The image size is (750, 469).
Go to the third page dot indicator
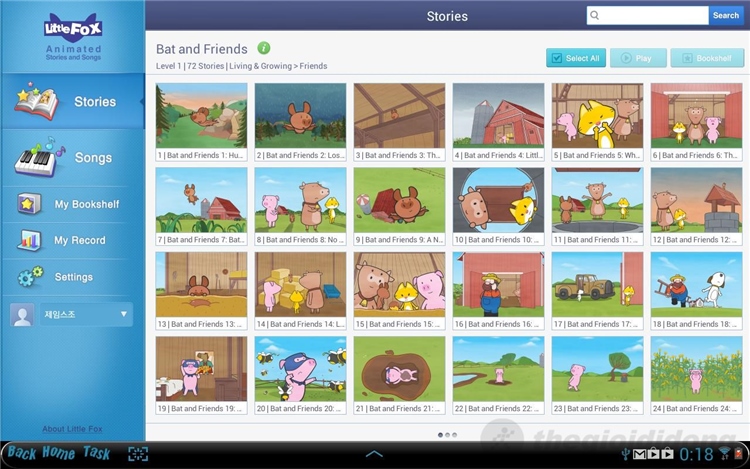click(454, 435)
